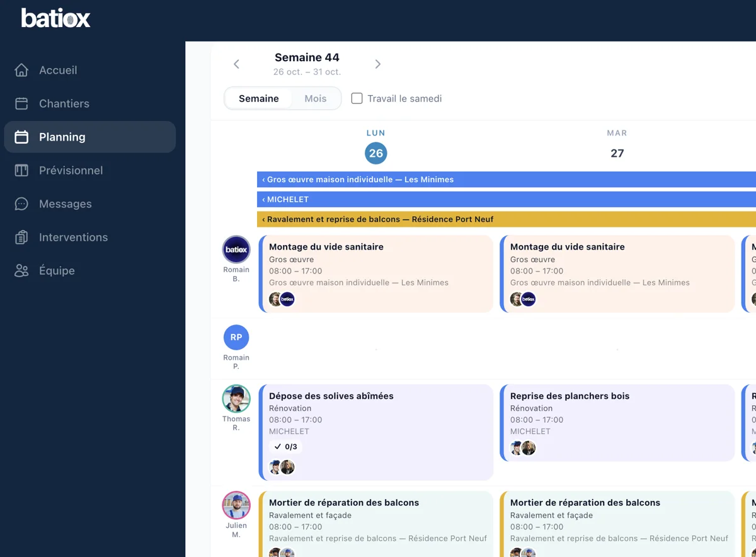Enable the Travail le samedi checkbox
The width and height of the screenshot is (756, 557).
click(357, 98)
